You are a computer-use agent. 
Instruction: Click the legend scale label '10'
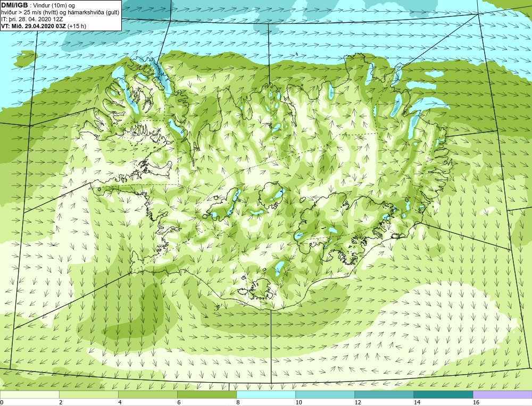[298, 402]
